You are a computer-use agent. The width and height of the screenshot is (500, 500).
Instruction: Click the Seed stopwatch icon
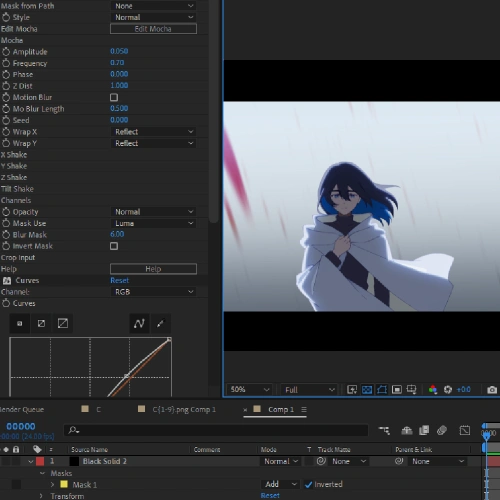tap(6, 120)
